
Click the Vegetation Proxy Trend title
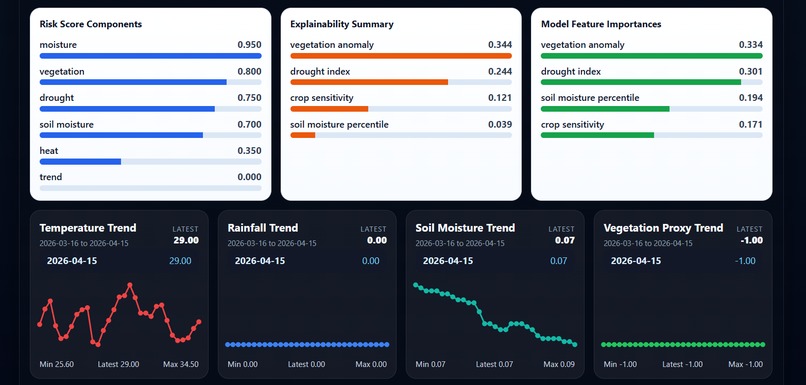click(x=663, y=228)
